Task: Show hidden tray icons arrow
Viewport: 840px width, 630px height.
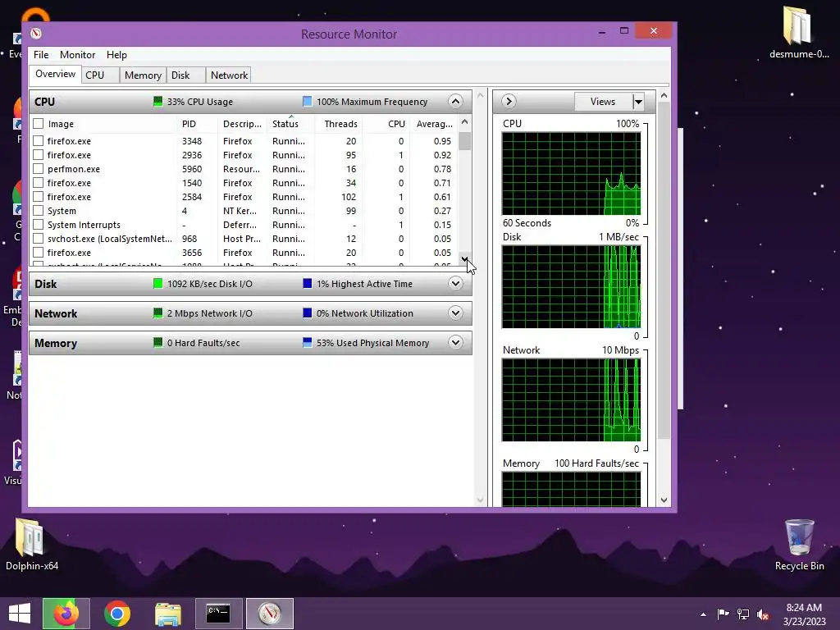Action: click(x=703, y=614)
